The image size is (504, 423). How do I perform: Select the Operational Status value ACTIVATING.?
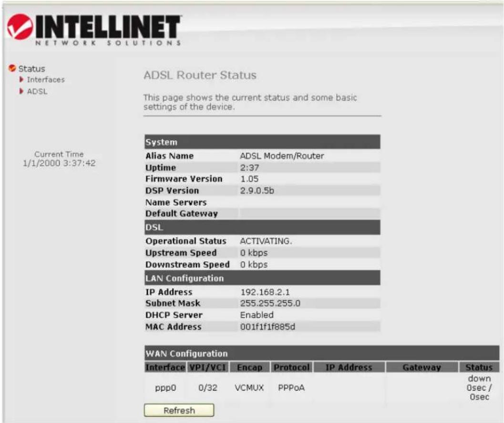pos(266,241)
